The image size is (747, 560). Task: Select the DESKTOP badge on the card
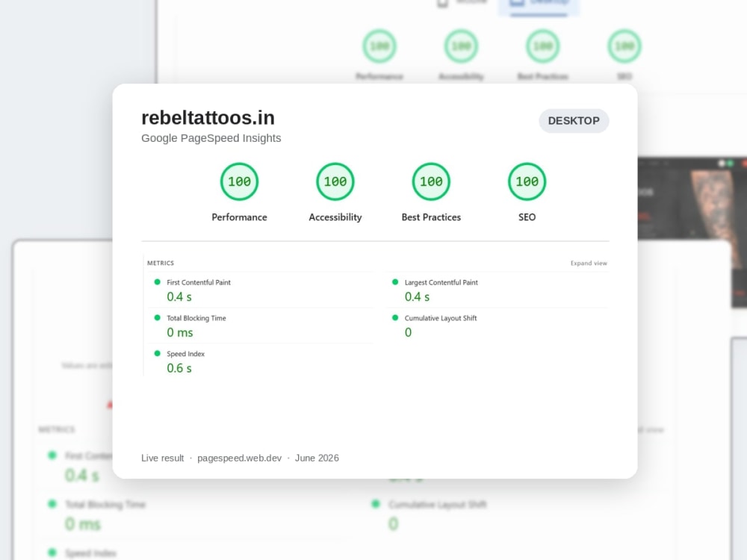tap(574, 121)
